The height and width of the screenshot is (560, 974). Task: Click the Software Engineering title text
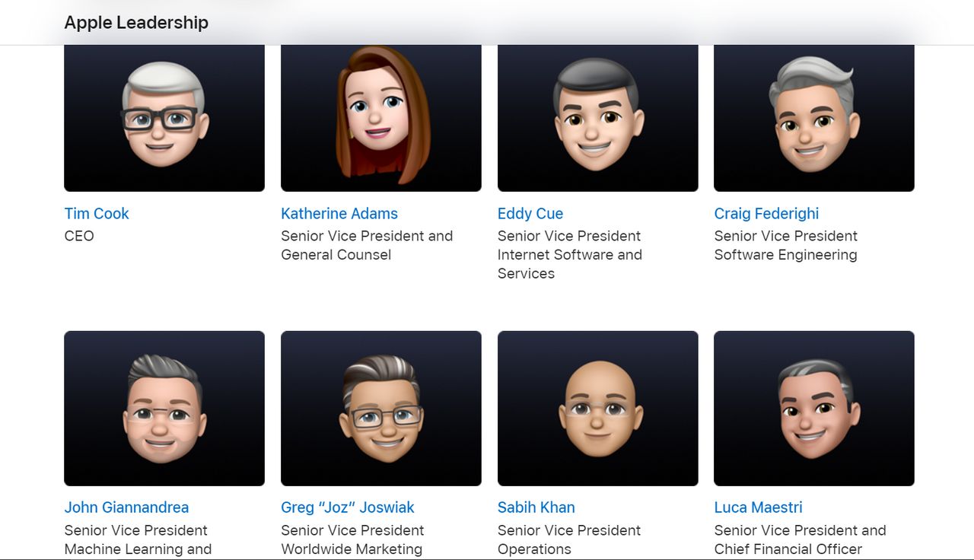tap(785, 255)
